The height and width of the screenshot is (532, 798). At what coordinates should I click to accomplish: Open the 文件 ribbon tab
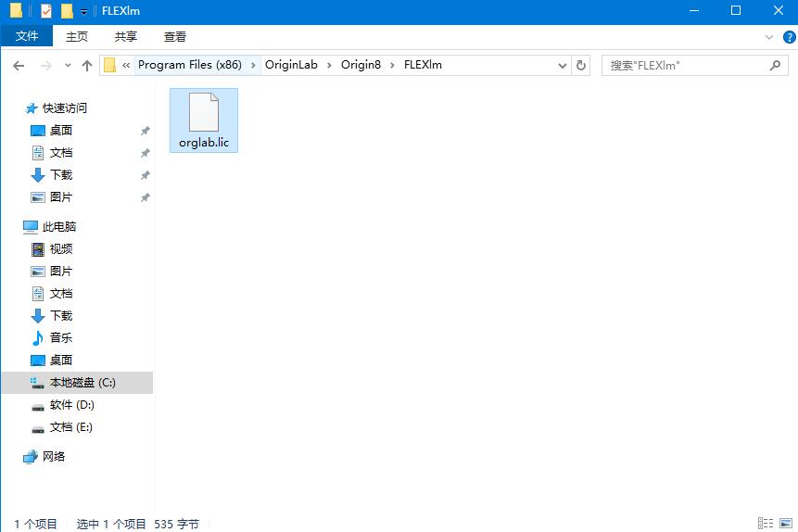click(x=27, y=36)
